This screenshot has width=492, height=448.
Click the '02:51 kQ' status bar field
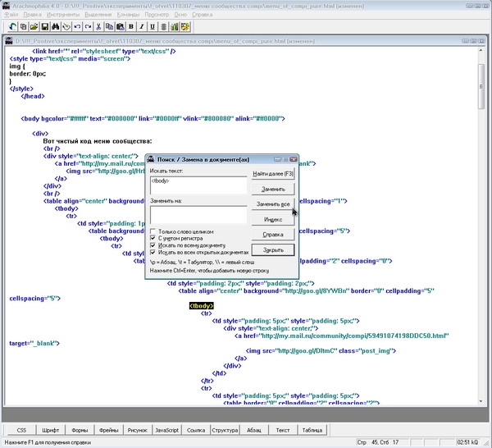[x=467, y=442]
